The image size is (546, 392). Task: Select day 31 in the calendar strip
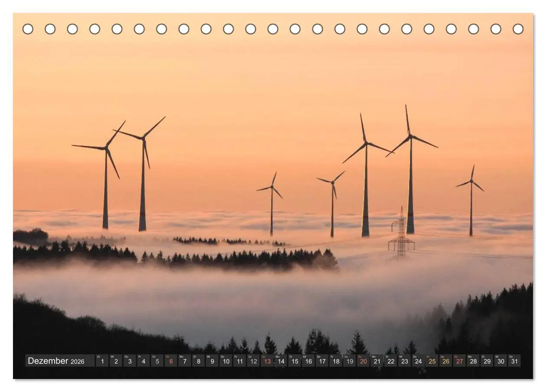point(515,361)
